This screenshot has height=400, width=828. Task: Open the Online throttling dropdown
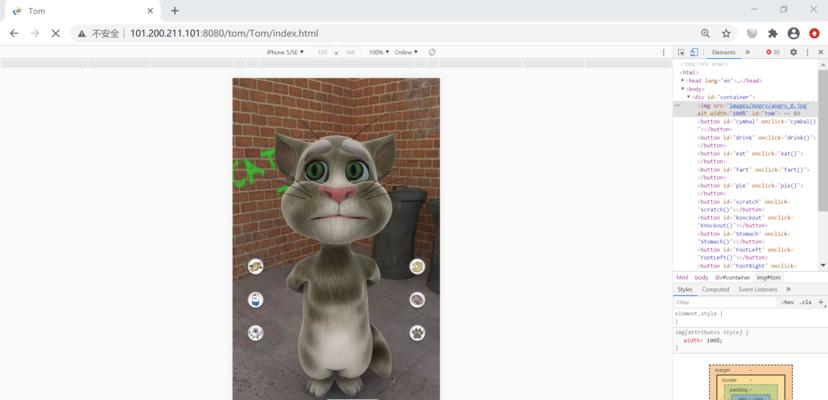(x=406, y=52)
